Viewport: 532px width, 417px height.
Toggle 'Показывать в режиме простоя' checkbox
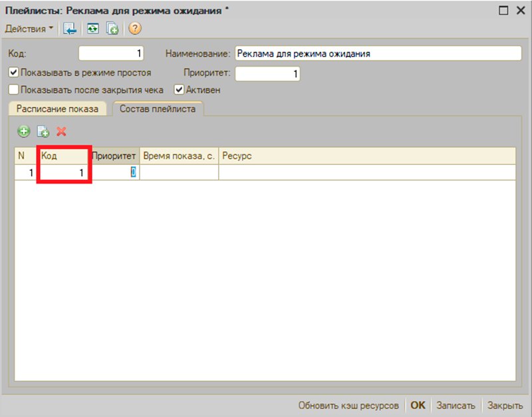pos(13,72)
